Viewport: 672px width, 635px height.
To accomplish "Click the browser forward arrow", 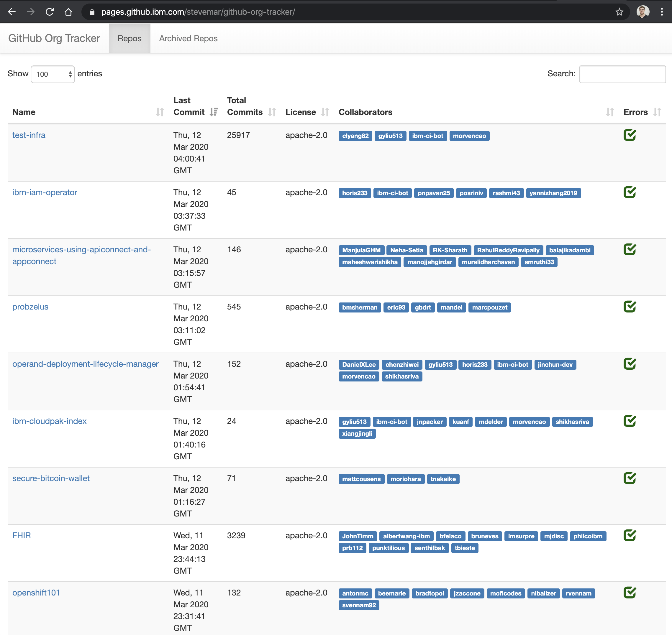I will (x=31, y=12).
